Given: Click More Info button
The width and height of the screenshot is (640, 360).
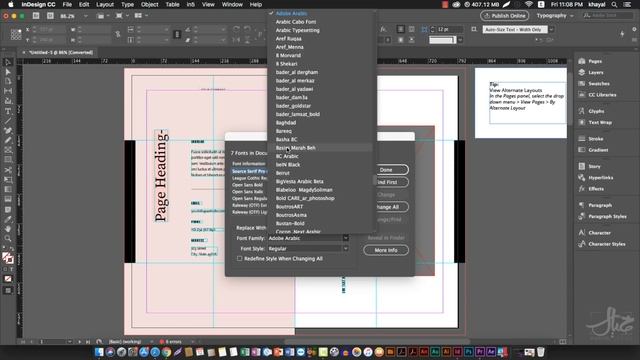Looking at the screenshot, I should (x=386, y=250).
